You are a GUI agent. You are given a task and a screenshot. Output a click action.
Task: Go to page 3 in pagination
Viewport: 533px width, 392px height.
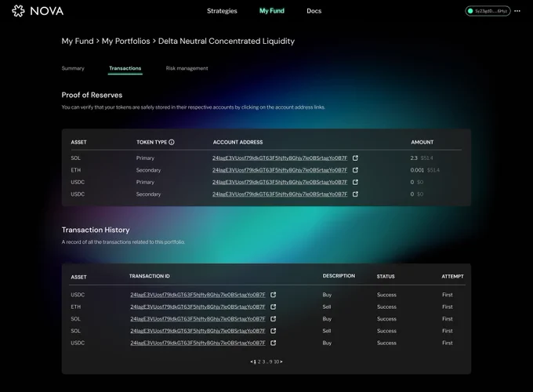click(x=263, y=361)
